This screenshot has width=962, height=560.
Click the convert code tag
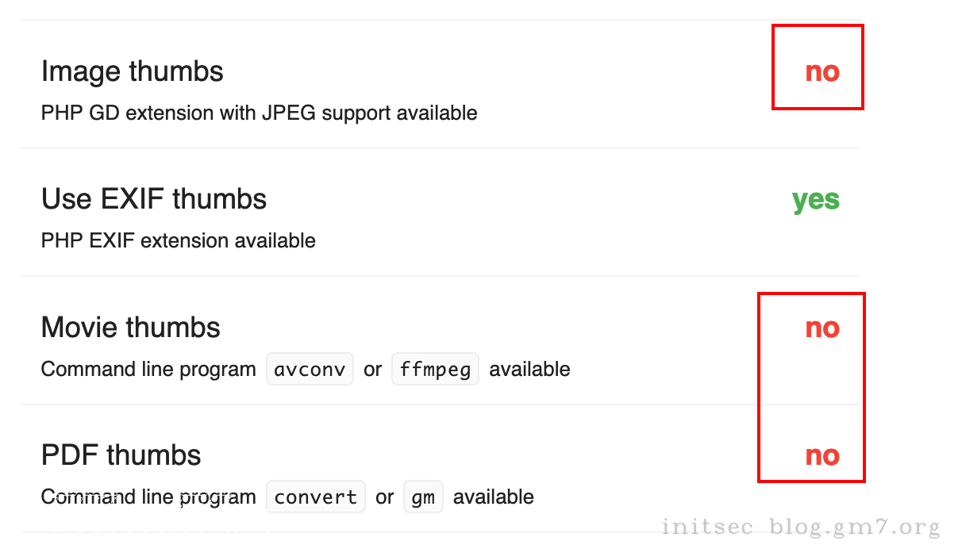pyautogui.click(x=315, y=497)
